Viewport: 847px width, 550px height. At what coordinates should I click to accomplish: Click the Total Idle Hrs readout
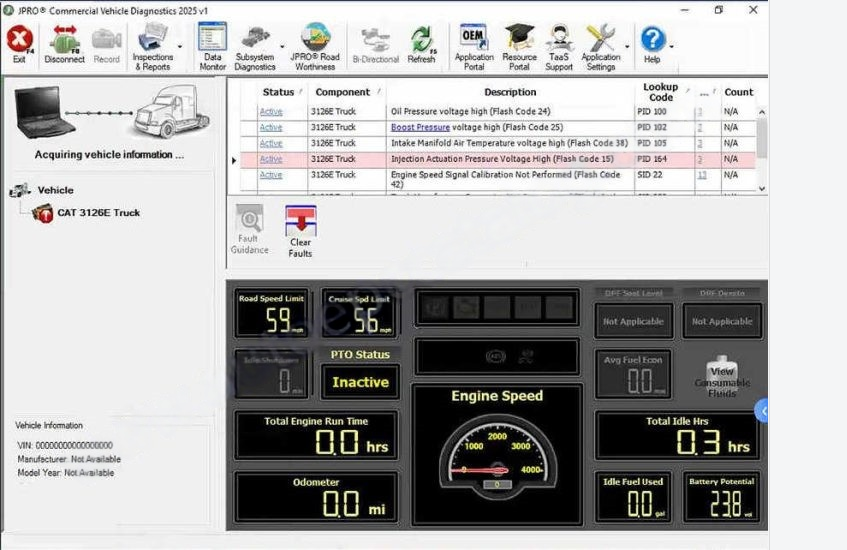[x=677, y=435]
